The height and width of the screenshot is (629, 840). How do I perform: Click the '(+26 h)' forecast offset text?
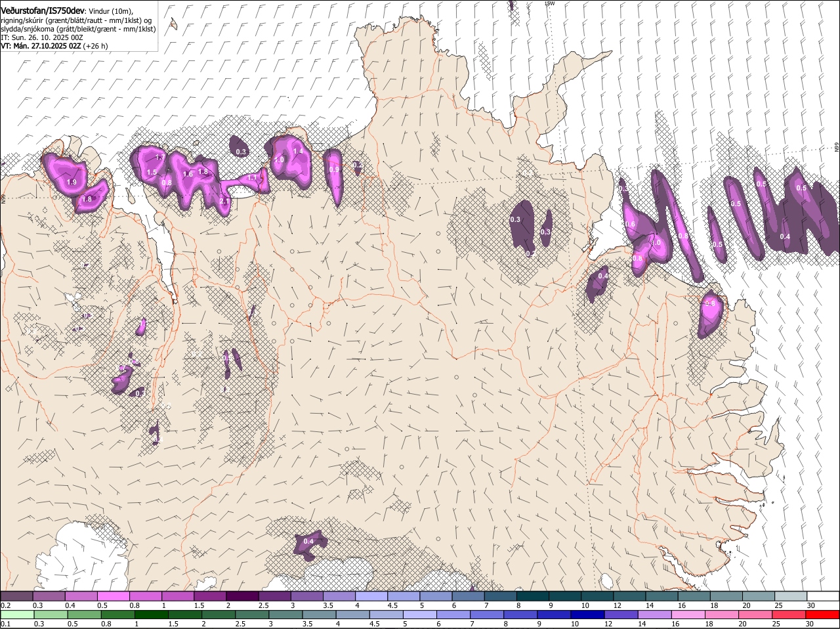(x=96, y=46)
